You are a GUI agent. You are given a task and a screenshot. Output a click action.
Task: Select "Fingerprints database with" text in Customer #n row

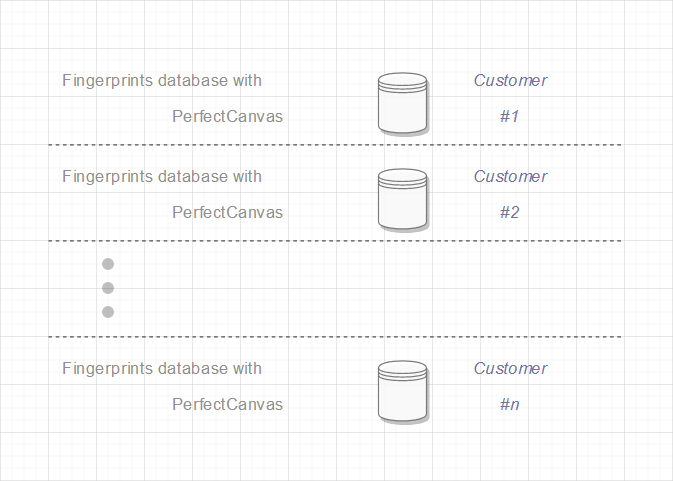pos(162,369)
